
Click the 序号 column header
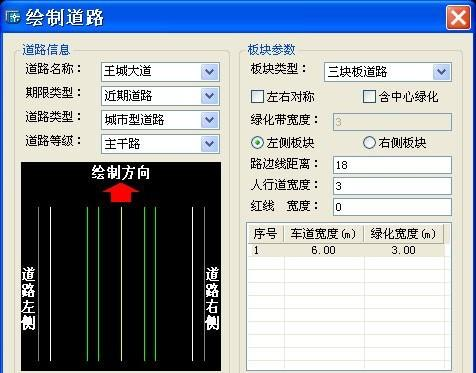point(266,233)
